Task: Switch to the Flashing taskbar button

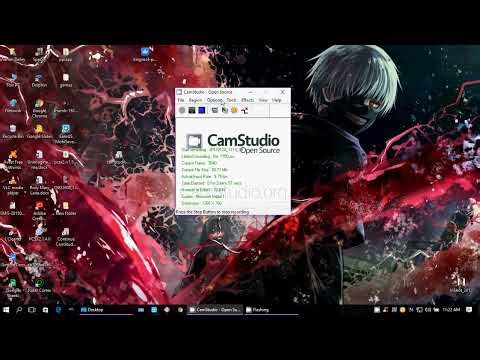Action: pos(271,310)
